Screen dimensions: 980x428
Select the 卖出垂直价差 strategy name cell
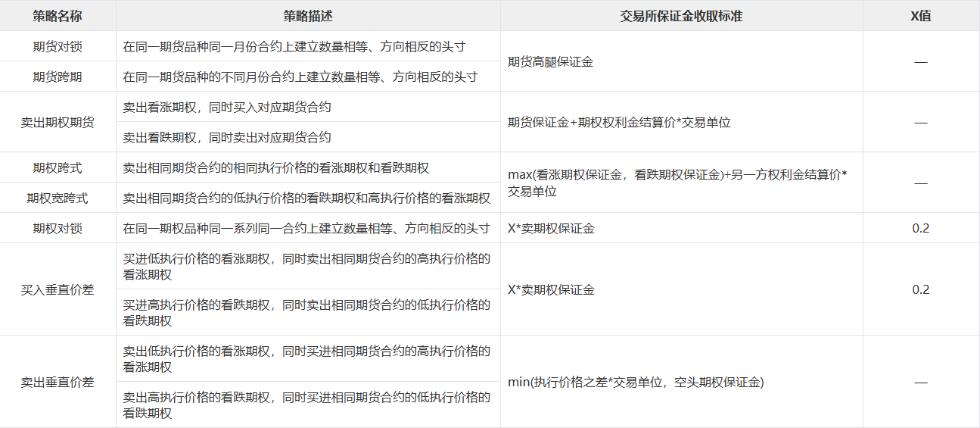click(58, 382)
